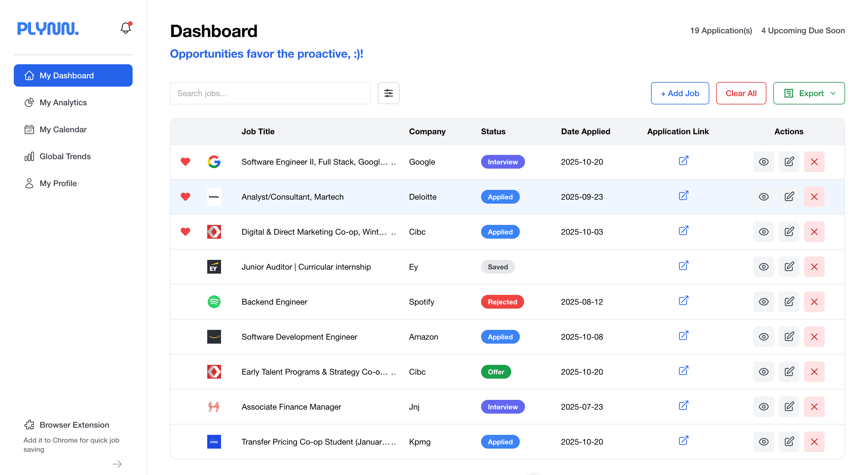This screenshot has height=475, width=868.
Task: Open the Applied status for Kpmg entry
Action: pos(500,442)
